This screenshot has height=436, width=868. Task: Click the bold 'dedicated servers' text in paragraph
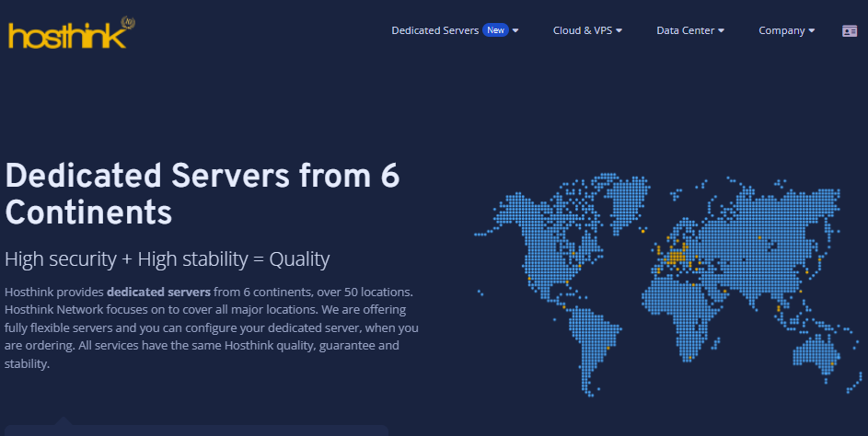[x=158, y=292]
